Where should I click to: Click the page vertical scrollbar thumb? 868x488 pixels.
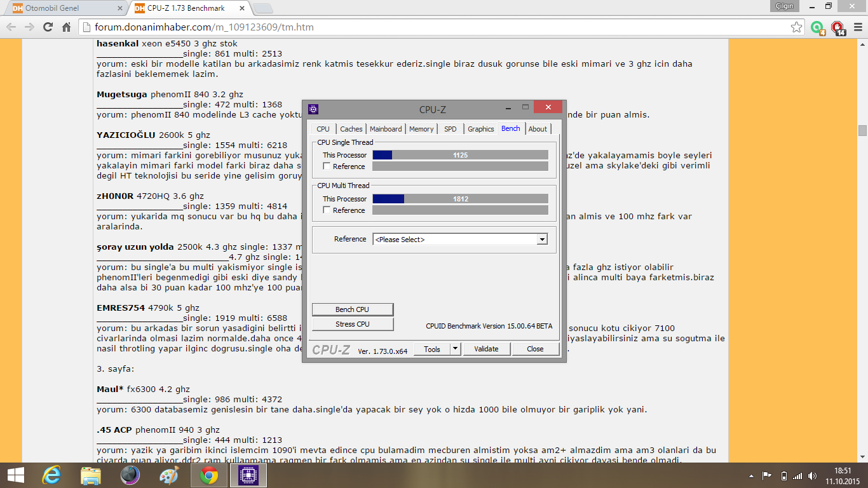[x=862, y=130]
